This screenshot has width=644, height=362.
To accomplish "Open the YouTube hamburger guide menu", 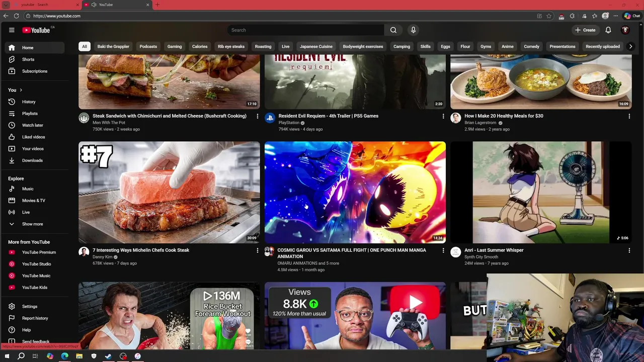I will pyautogui.click(x=12, y=30).
